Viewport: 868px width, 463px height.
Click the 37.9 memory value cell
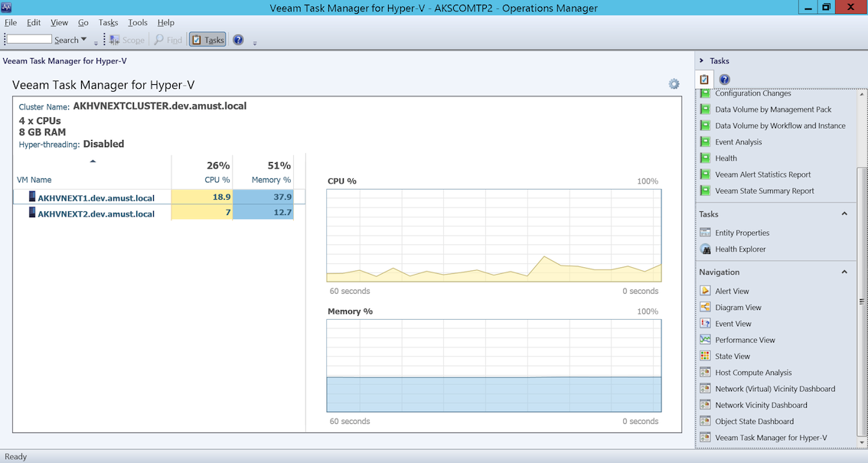(x=263, y=197)
